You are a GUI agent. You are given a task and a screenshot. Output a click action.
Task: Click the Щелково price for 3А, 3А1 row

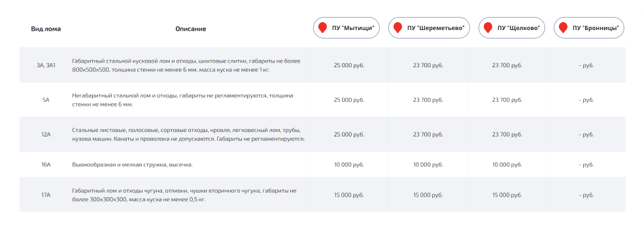pyautogui.click(x=507, y=65)
